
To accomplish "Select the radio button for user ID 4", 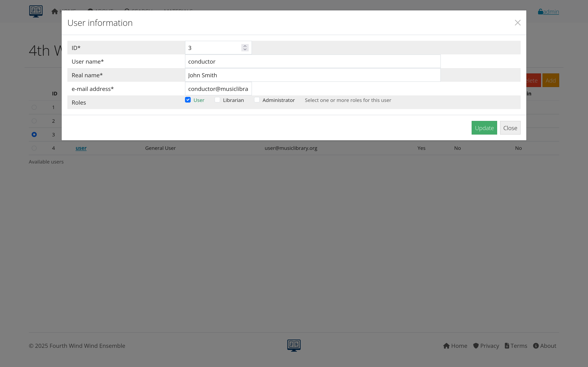I will pyautogui.click(x=34, y=148).
